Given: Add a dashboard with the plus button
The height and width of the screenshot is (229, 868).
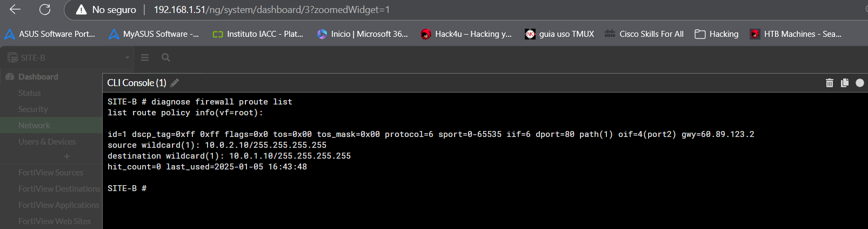Looking at the screenshot, I should pyautogui.click(x=66, y=156).
